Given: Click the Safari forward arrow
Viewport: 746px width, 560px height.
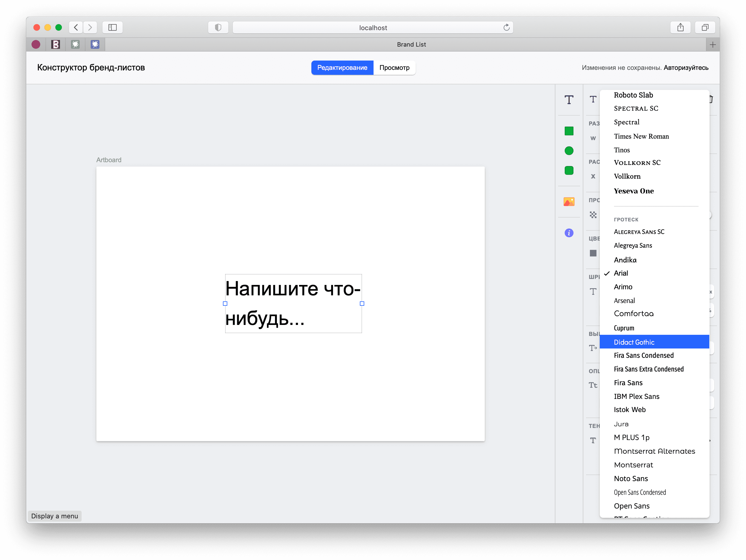Looking at the screenshot, I should point(90,27).
